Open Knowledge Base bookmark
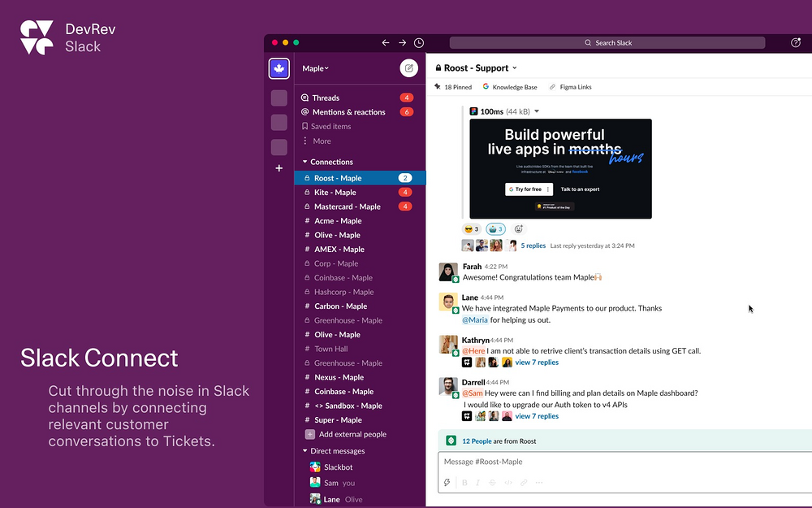Screen dimensions: 812x508 (x=510, y=87)
